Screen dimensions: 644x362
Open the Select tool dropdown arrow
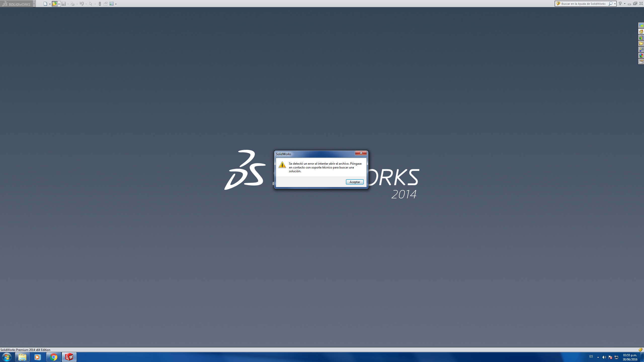pyautogui.click(x=95, y=4)
